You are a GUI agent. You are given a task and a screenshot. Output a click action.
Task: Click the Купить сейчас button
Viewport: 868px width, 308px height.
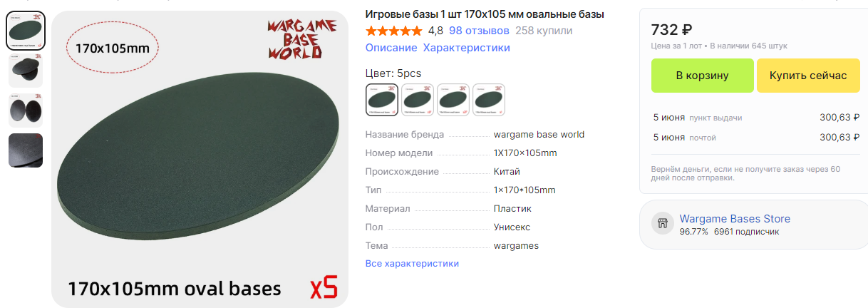807,76
